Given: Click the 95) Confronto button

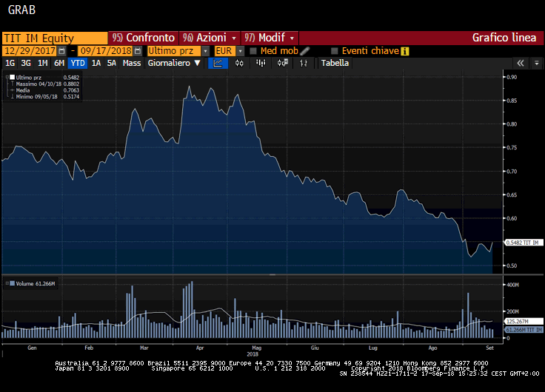Looking at the screenshot, I should click(143, 38).
